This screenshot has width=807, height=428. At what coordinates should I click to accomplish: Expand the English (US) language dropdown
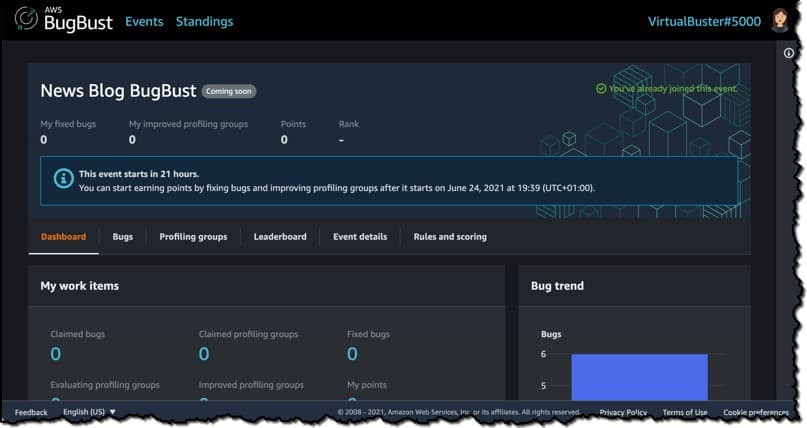pos(90,412)
